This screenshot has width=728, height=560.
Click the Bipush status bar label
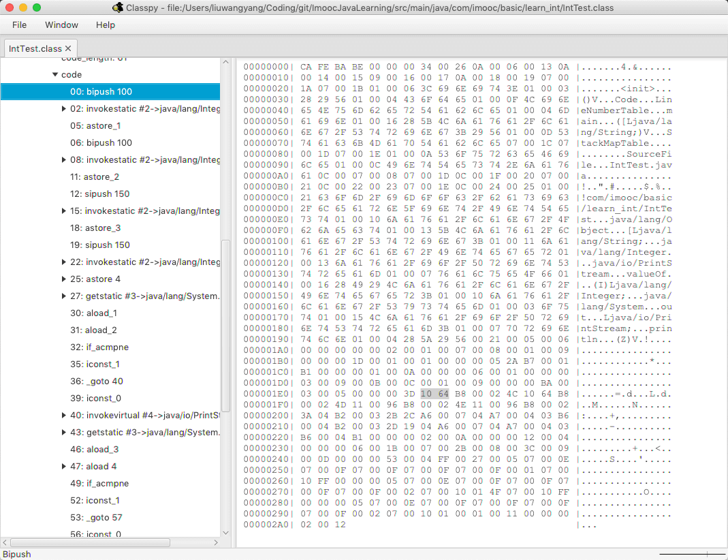click(17, 554)
